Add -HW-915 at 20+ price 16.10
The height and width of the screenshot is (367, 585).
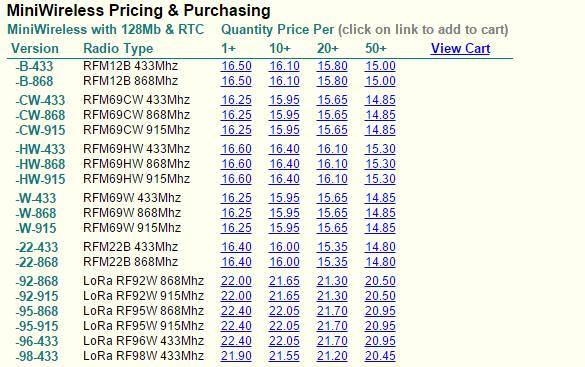[x=332, y=179]
